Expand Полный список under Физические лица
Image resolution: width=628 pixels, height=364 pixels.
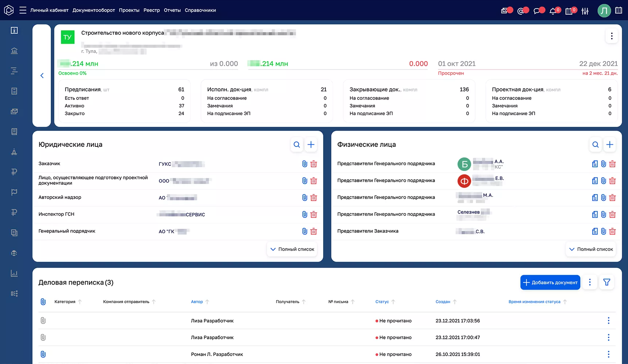pos(591,249)
